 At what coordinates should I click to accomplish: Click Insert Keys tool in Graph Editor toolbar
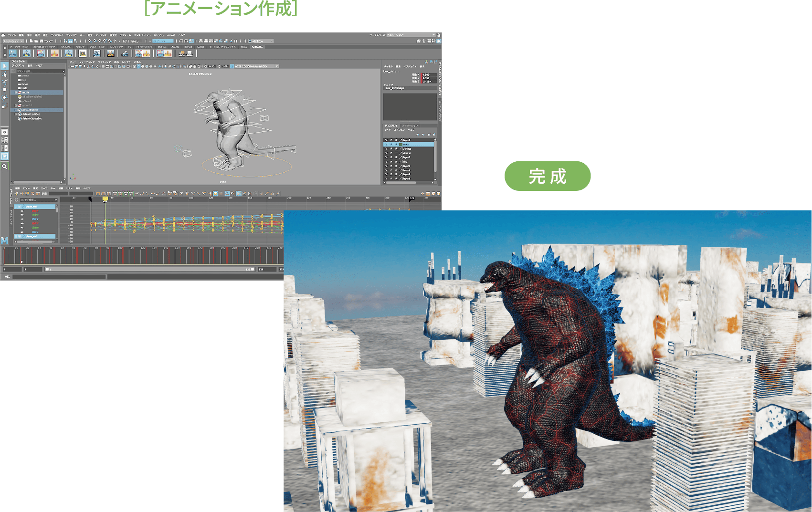click(x=21, y=193)
